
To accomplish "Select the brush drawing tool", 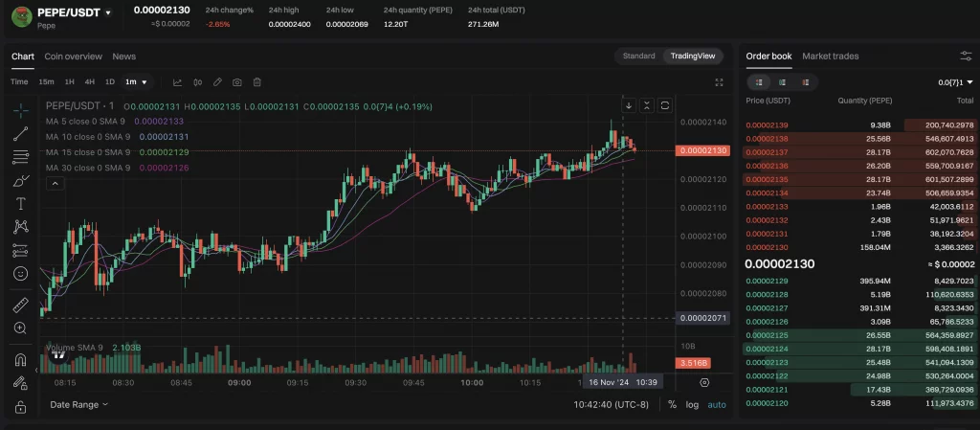I will coord(21,181).
